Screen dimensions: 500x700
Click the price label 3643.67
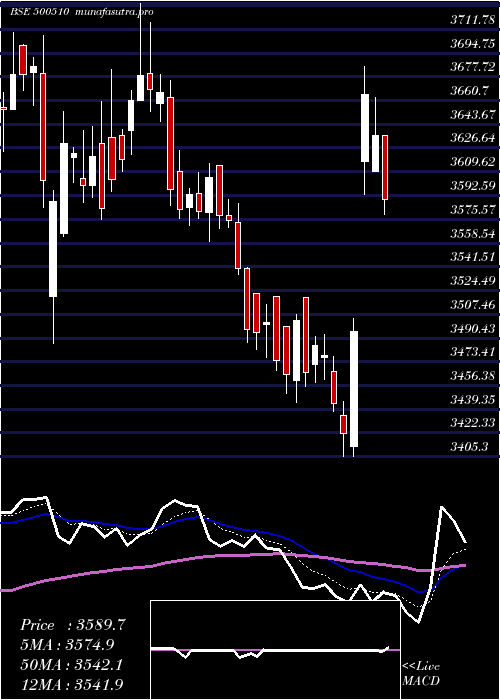(473, 115)
